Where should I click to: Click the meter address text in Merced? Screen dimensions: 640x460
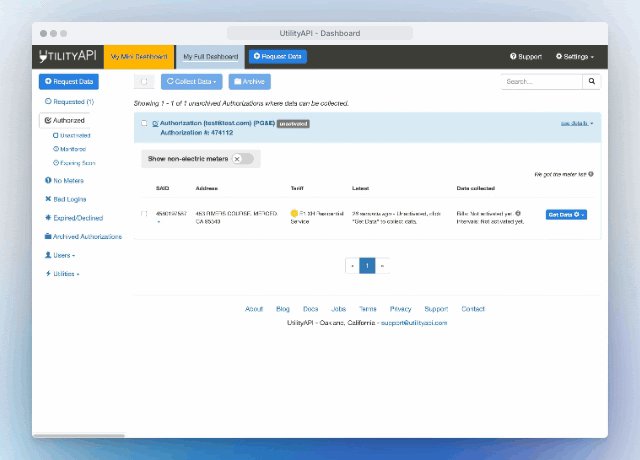point(236,218)
